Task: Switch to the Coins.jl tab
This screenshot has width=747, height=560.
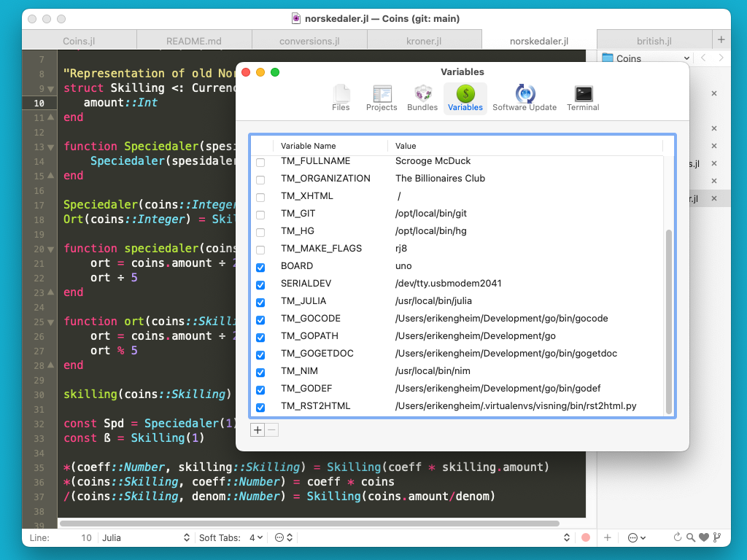Action: click(x=79, y=41)
